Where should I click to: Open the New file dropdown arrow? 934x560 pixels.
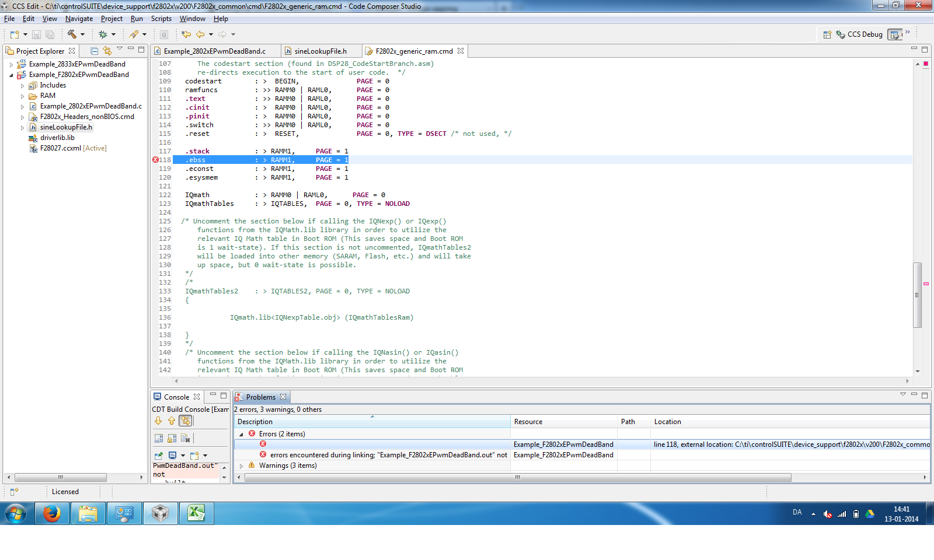click(25, 34)
